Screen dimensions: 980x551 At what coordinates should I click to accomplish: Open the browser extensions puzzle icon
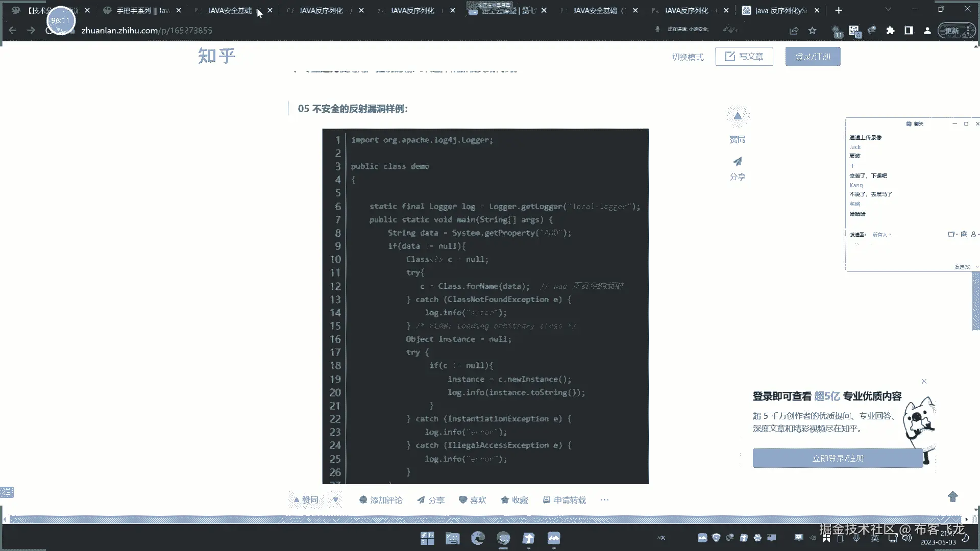point(890,31)
